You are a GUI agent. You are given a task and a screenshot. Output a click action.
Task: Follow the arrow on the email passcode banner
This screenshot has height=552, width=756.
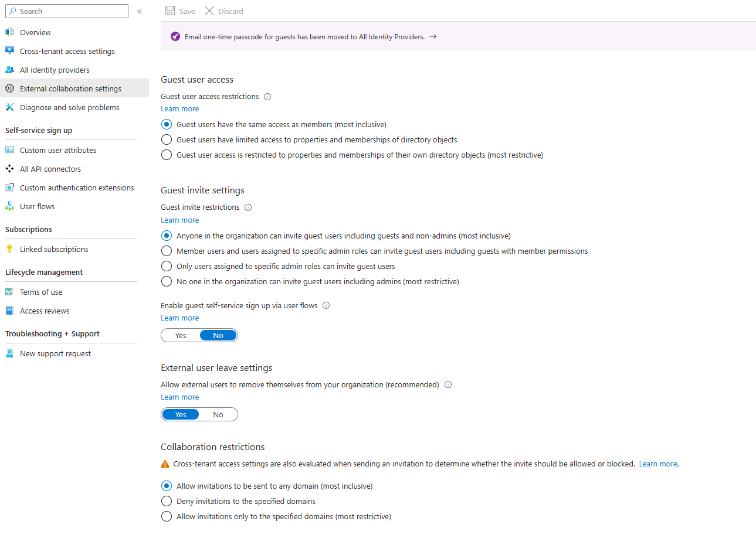pos(433,36)
